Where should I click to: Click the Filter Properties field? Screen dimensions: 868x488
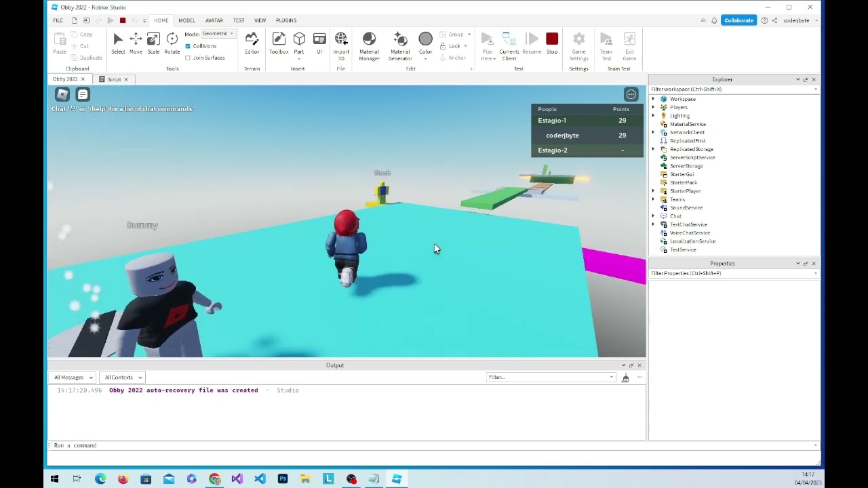click(x=734, y=273)
